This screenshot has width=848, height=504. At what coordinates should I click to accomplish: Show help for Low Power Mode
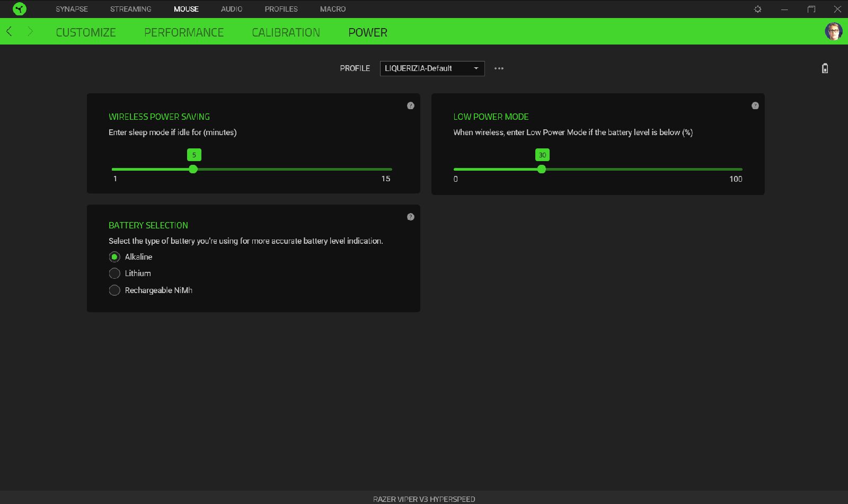[x=755, y=106]
